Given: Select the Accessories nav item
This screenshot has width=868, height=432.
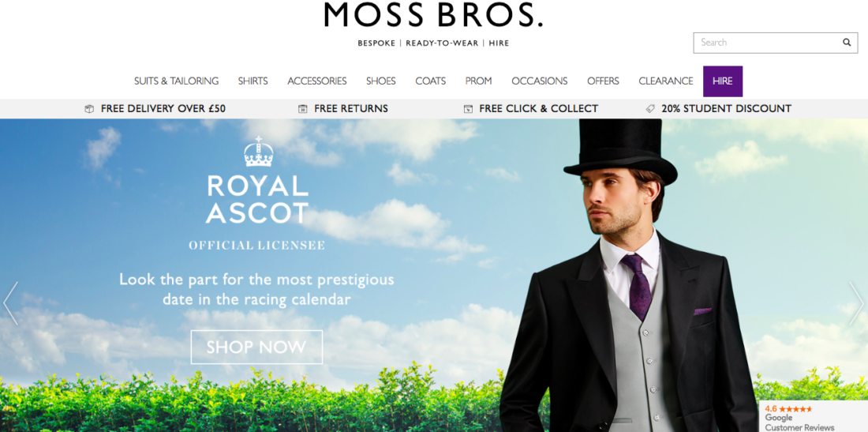Looking at the screenshot, I should click(x=317, y=81).
